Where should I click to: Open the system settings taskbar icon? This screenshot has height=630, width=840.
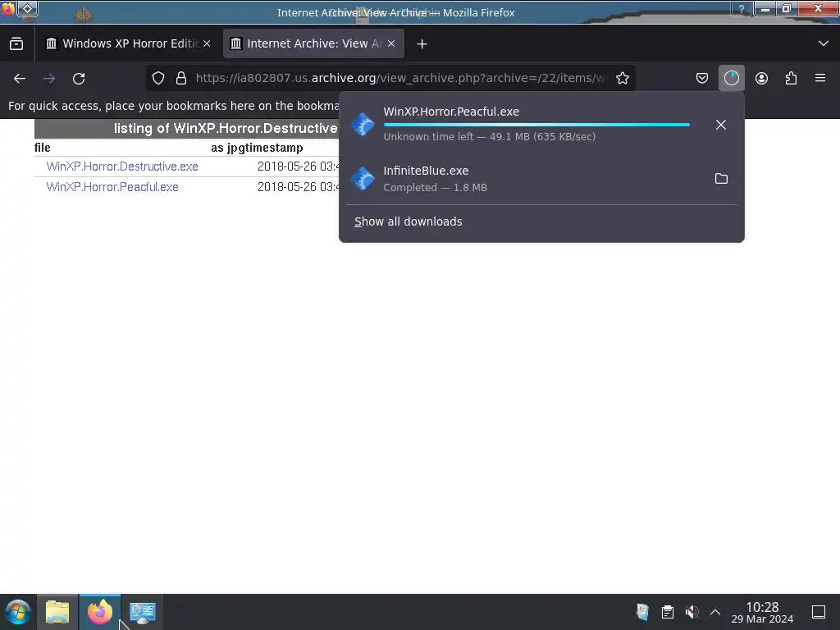(x=143, y=612)
